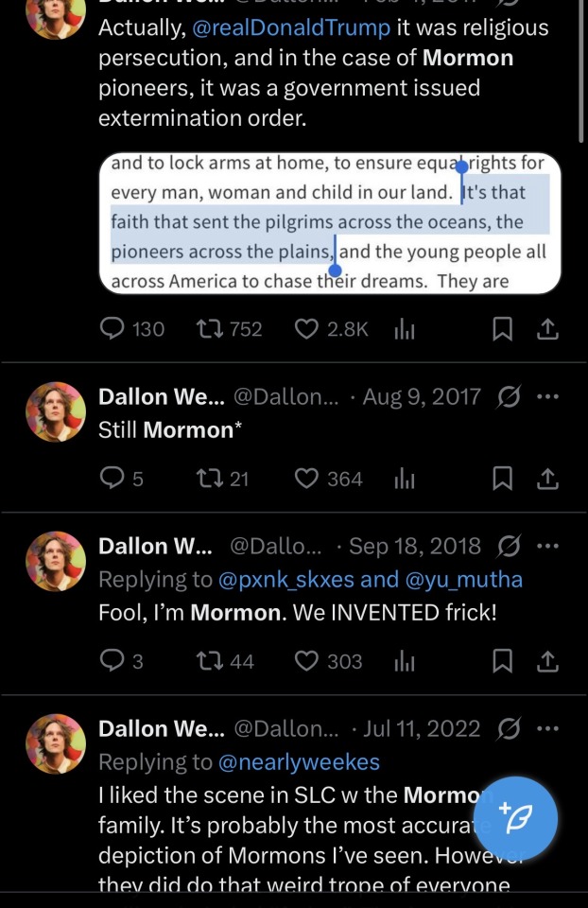Reply to the extermination order post
Screen dimensions: 588x908
click(x=112, y=329)
